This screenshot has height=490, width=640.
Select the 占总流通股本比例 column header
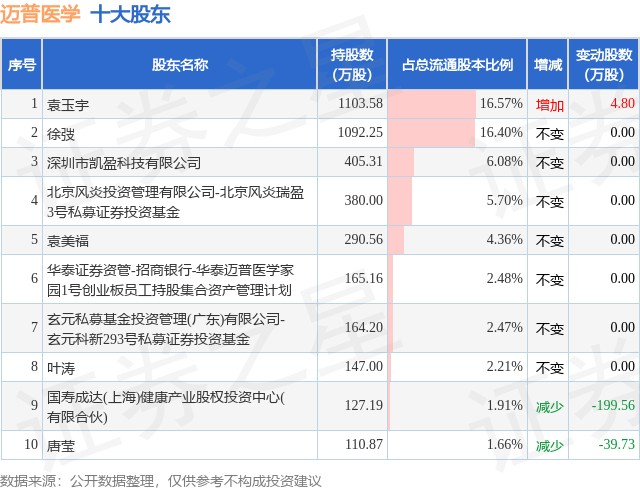pos(457,65)
